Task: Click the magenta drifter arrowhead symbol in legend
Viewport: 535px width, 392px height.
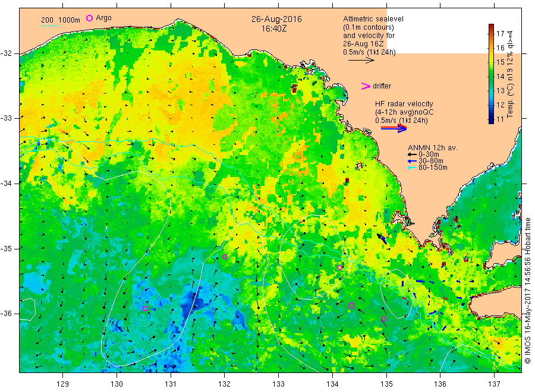Action: point(366,86)
